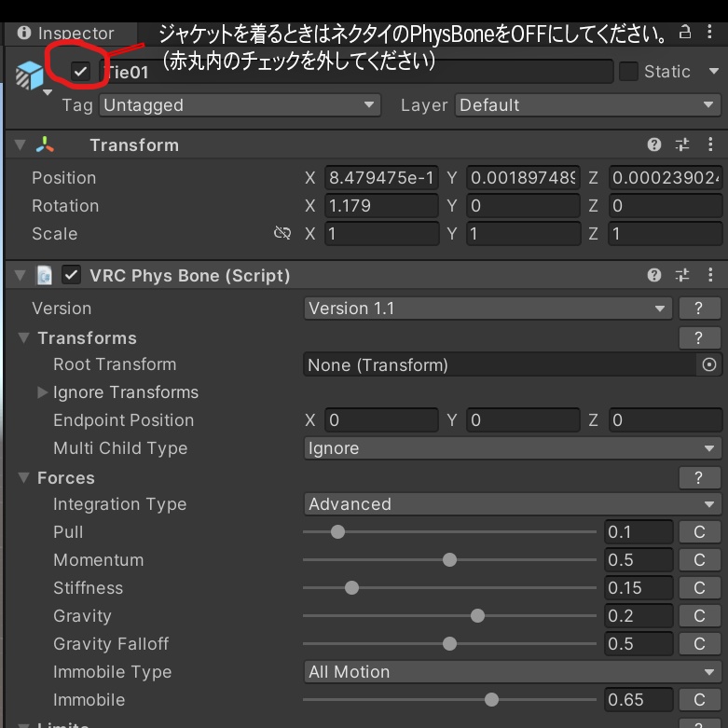728x728 pixels.
Task: Click the Momentum slider handle
Action: [x=449, y=560]
